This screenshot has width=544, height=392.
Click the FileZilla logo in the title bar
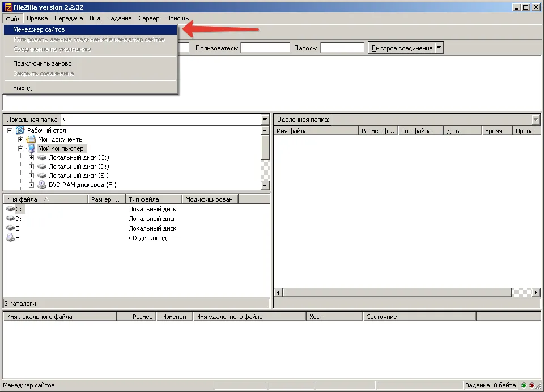point(8,7)
